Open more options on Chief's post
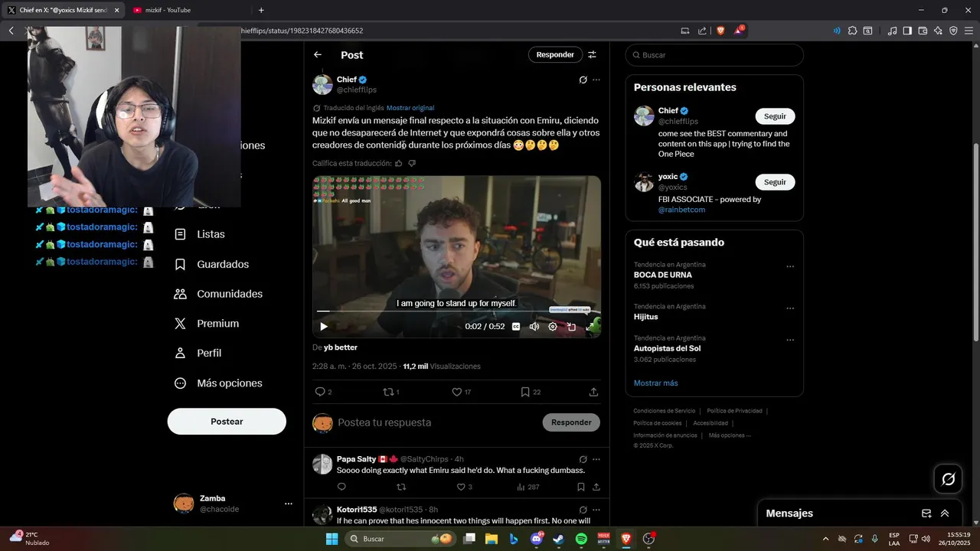Viewport: 980px width, 551px height. tap(596, 80)
